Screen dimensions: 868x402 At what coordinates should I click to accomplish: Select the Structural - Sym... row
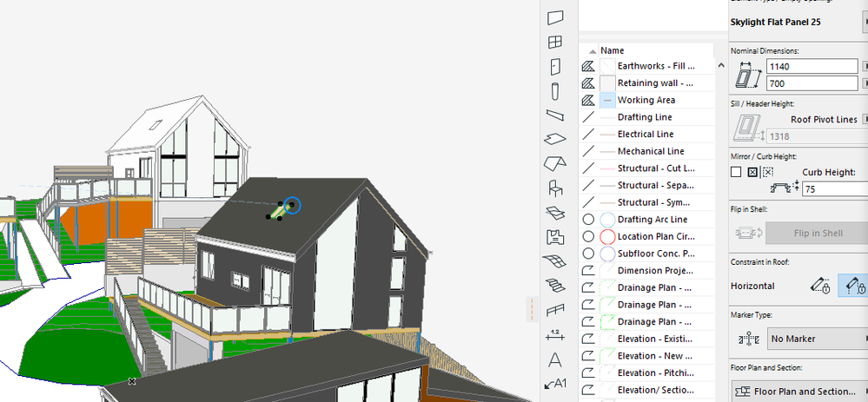pos(646,202)
